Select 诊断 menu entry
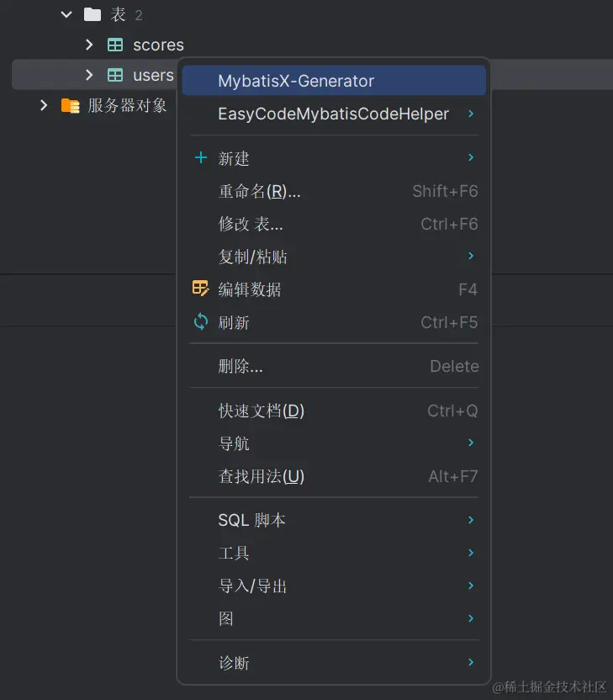The width and height of the screenshot is (613, 700). [x=334, y=662]
